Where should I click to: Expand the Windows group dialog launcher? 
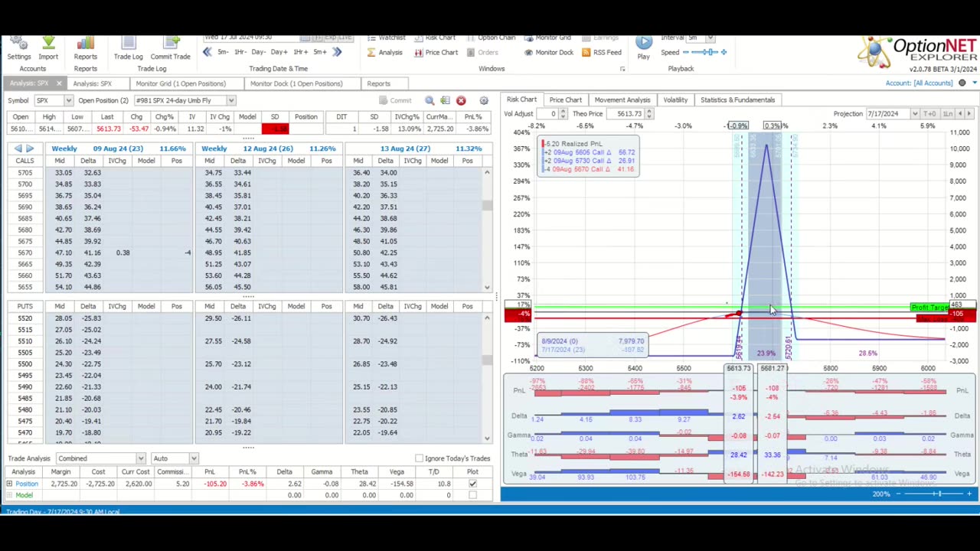pos(622,69)
